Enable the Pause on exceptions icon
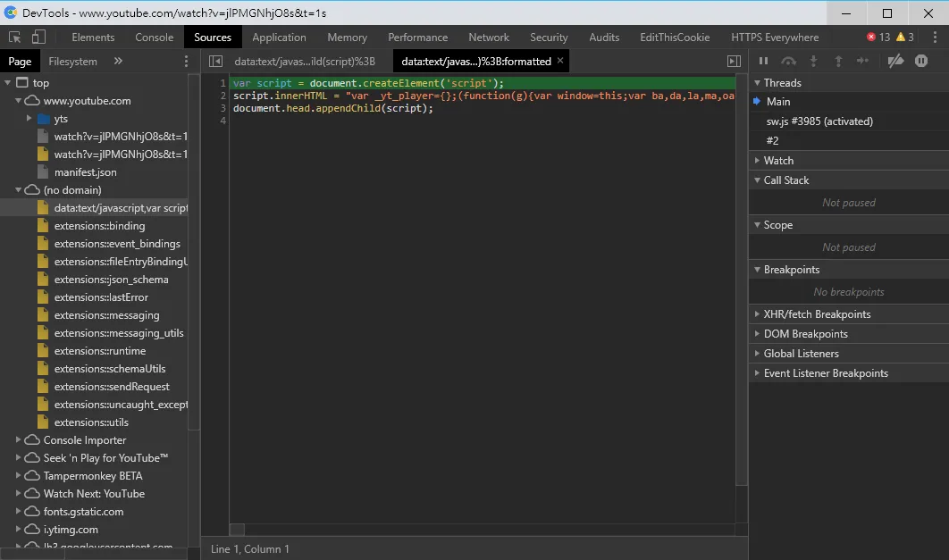Screen dimensions: 949x560 (x=921, y=61)
